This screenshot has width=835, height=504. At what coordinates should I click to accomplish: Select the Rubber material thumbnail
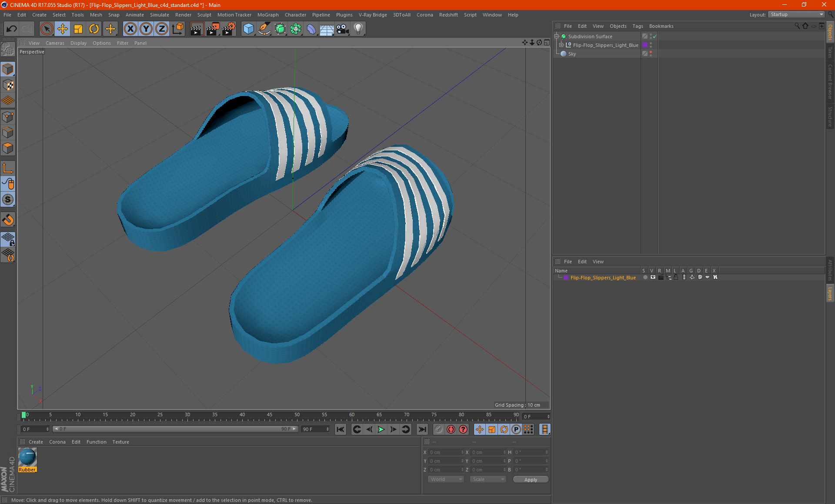point(27,457)
